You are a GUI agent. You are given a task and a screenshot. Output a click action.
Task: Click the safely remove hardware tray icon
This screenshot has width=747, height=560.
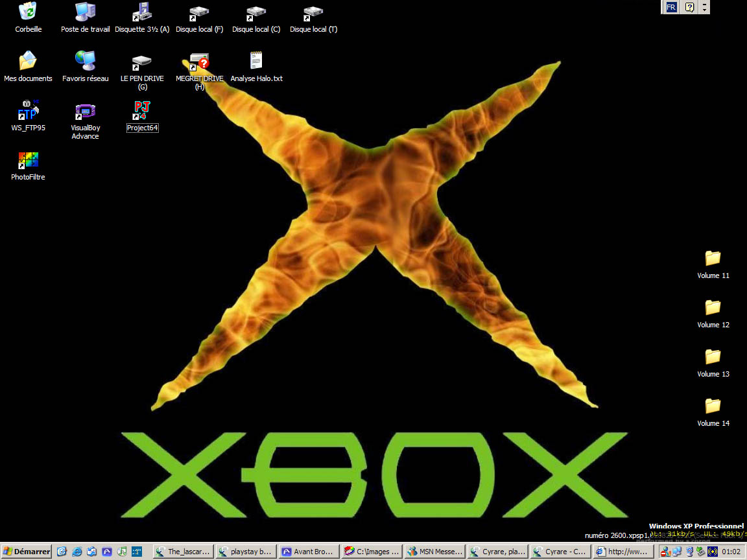tap(700, 552)
